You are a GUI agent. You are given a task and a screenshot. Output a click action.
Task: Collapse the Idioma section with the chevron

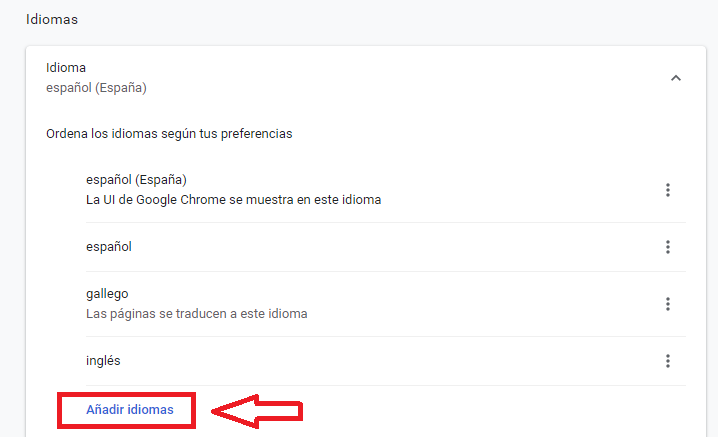point(676,78)
